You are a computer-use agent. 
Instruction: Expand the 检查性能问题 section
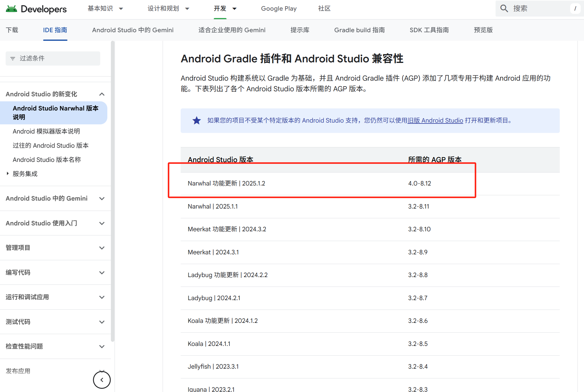(102, 347)
